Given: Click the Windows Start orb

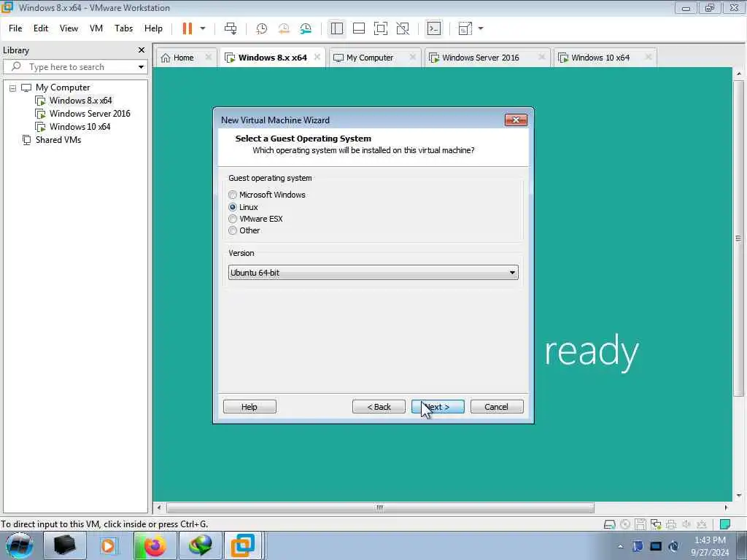Looking at the screenshot, I should [19, 545].
